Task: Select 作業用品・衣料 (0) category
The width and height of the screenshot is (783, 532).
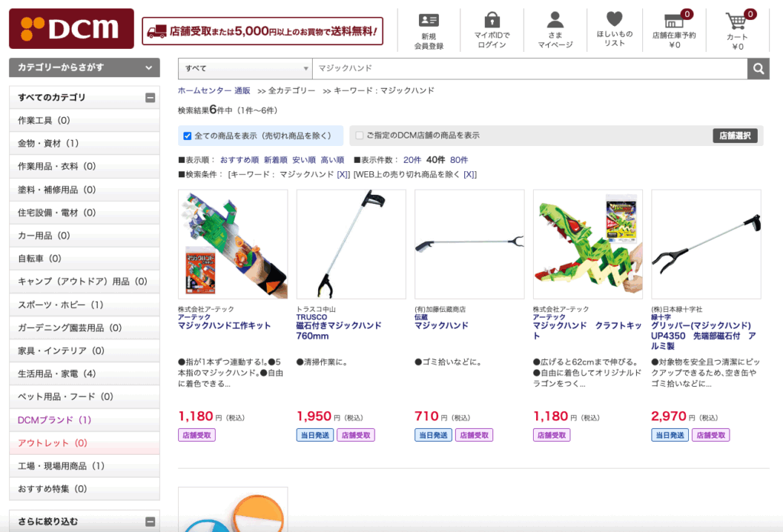Action: (x=84, y=166)
